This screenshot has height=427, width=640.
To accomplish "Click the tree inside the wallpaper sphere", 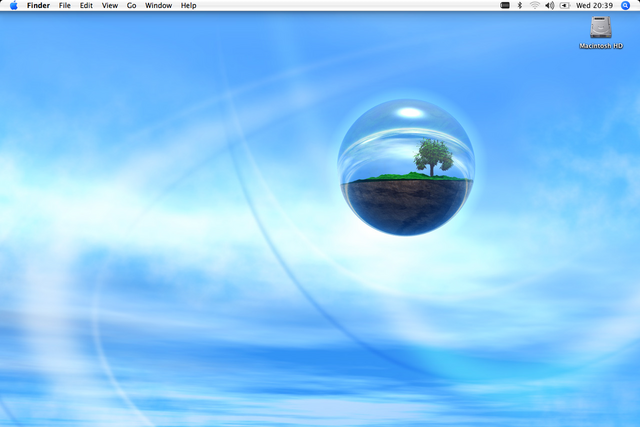I will click(x=433, y=156).
